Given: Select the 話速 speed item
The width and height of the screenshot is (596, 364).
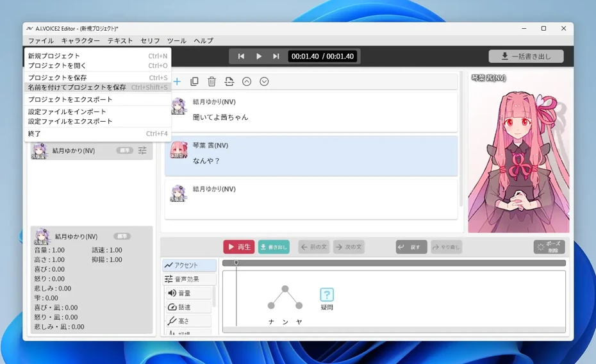Looking at the screenshot, I should [x=188, y=307].
